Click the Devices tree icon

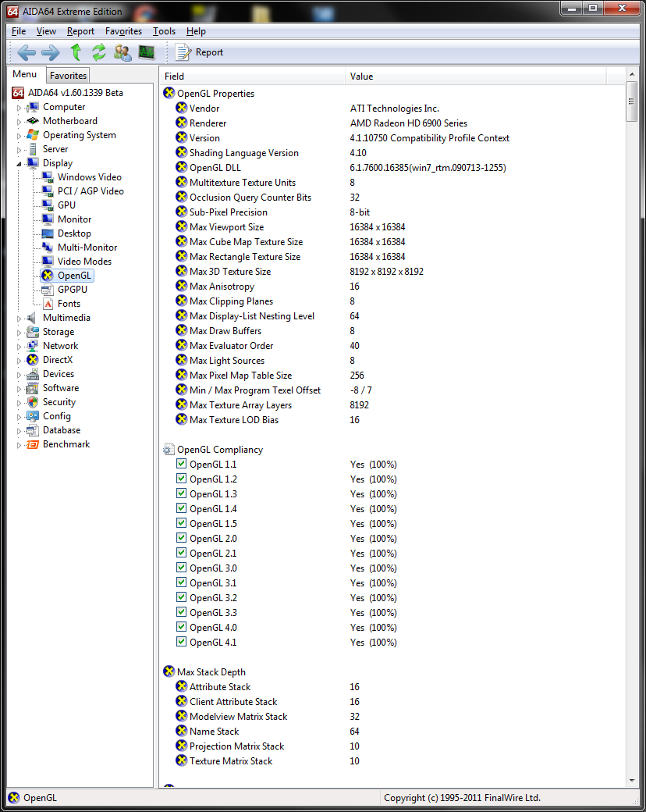click(33, 374)
